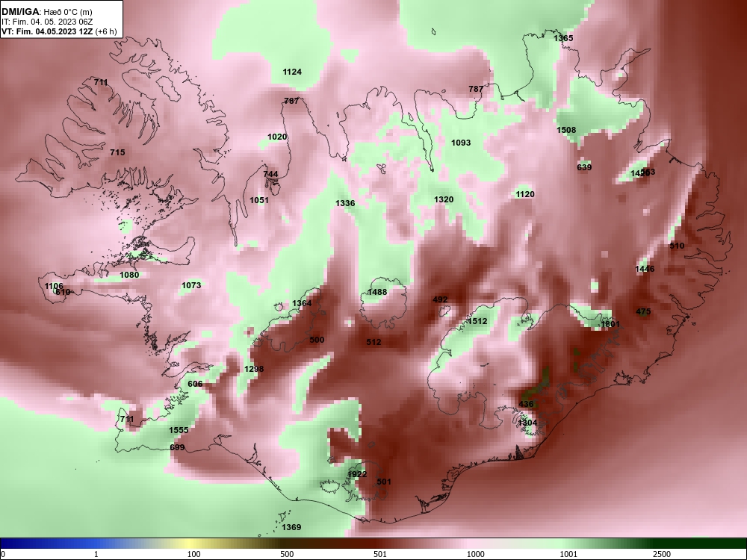Select the map value 606
This screenshot has height=560, width=747.
[195, 384]
